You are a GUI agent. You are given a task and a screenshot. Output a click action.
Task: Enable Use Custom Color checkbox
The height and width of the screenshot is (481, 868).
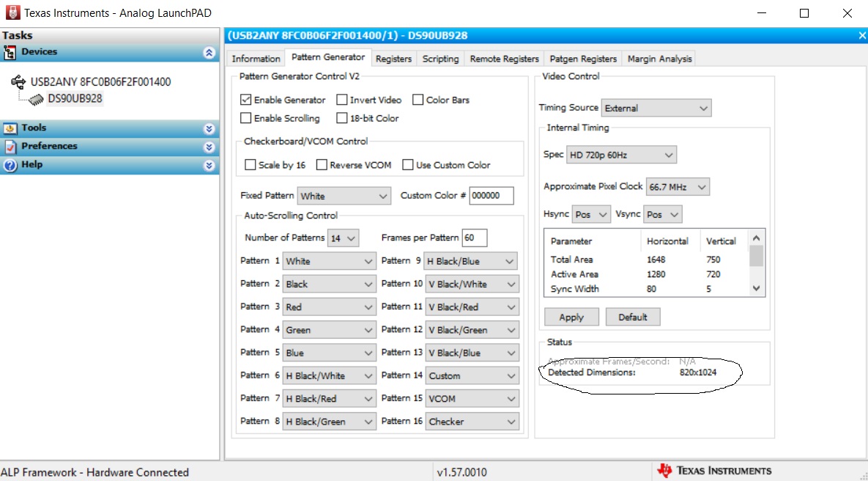click(x=408, y=164)
